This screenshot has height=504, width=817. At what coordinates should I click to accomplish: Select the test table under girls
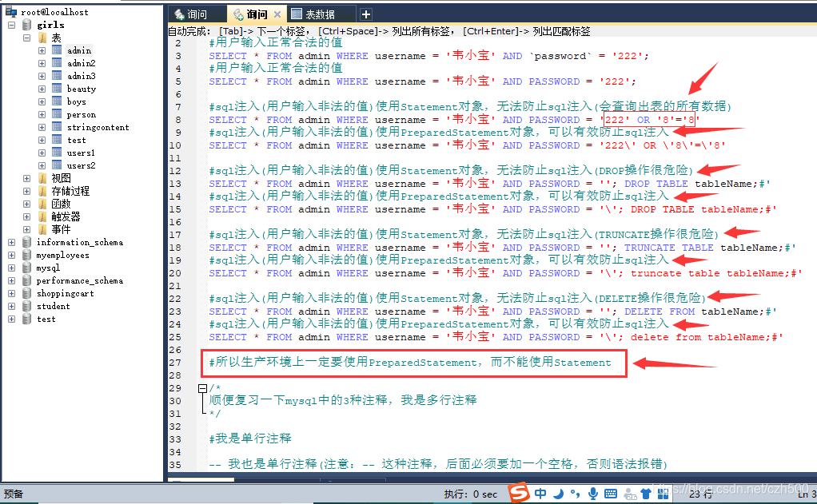(77, 140)
